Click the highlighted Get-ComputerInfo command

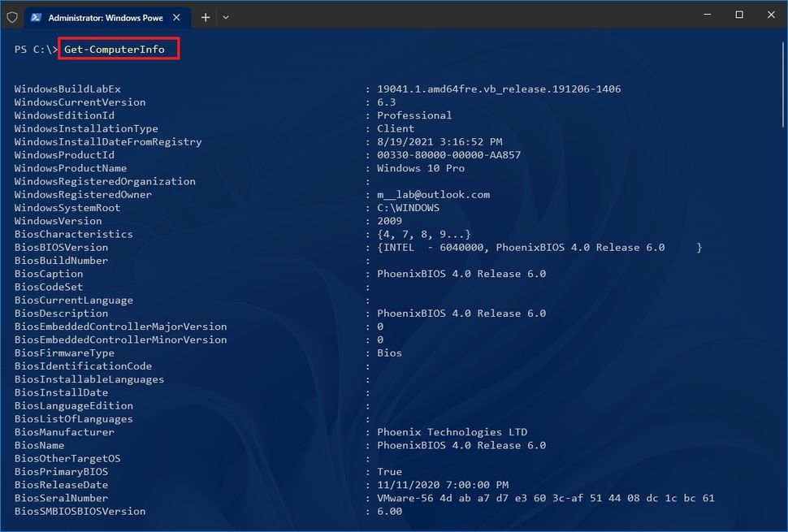(x=117, y=49)
